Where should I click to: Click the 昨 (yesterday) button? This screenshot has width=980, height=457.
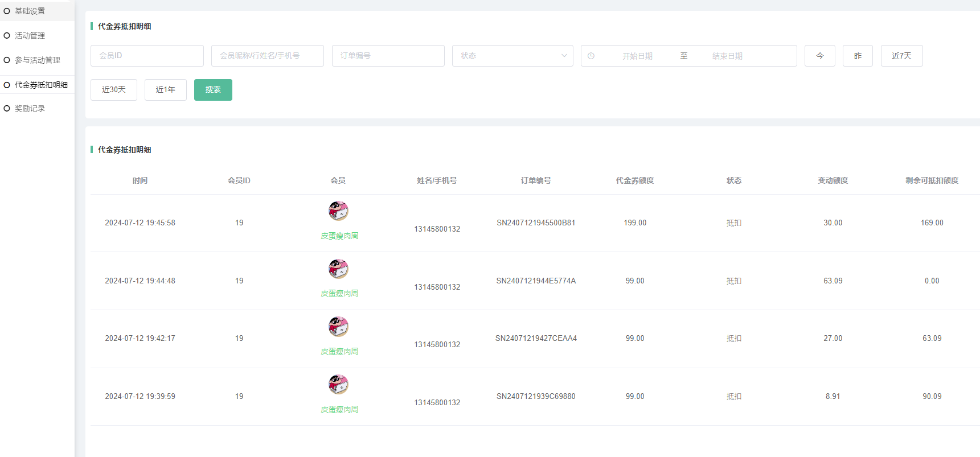[x=858, y=56]
